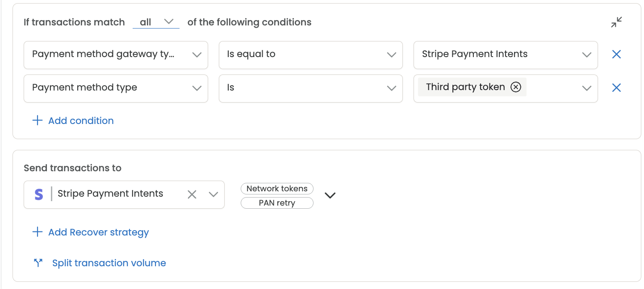Expand the Third party token value list
644x289 pixels.
point(587,88)
